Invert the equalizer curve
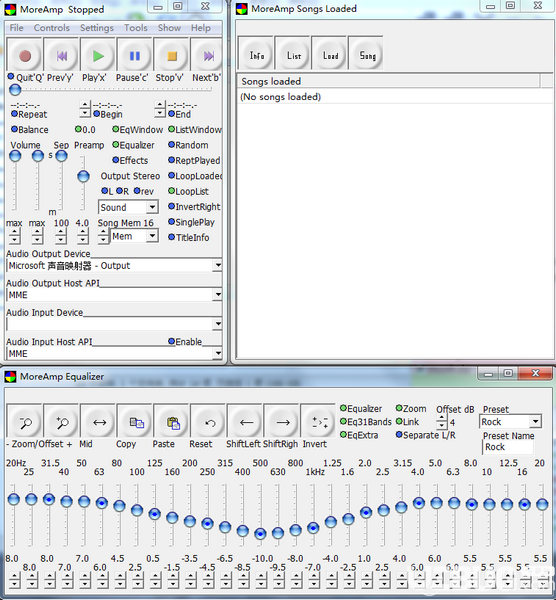The height and width of the screenshot is (600, 556). 319,421
